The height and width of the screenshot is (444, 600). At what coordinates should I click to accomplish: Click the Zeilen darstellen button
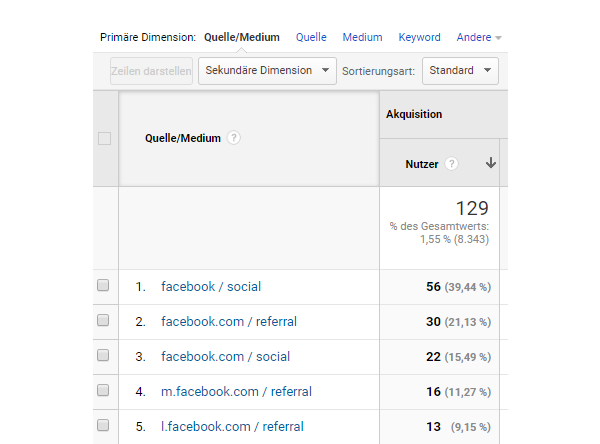(151, 71)
